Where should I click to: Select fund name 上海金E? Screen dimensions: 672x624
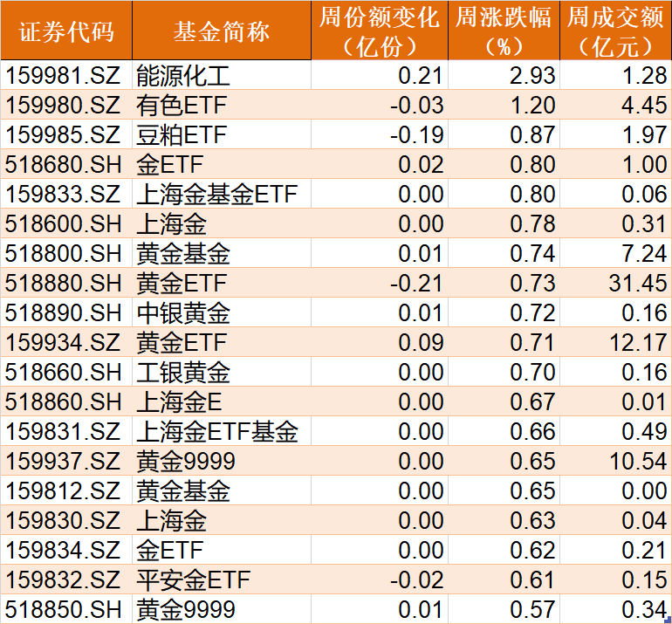222,401
